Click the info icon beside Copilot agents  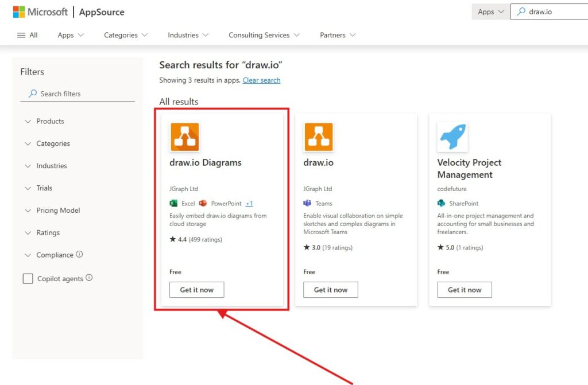point(89,278)
